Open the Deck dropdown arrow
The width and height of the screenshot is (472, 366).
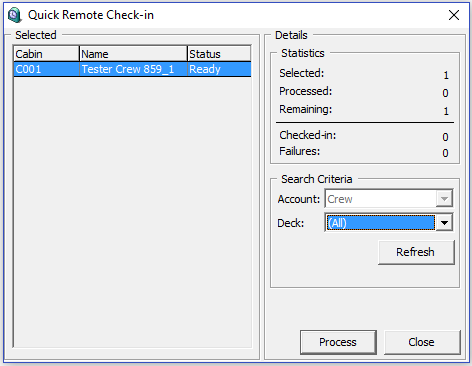coord(444,223)
